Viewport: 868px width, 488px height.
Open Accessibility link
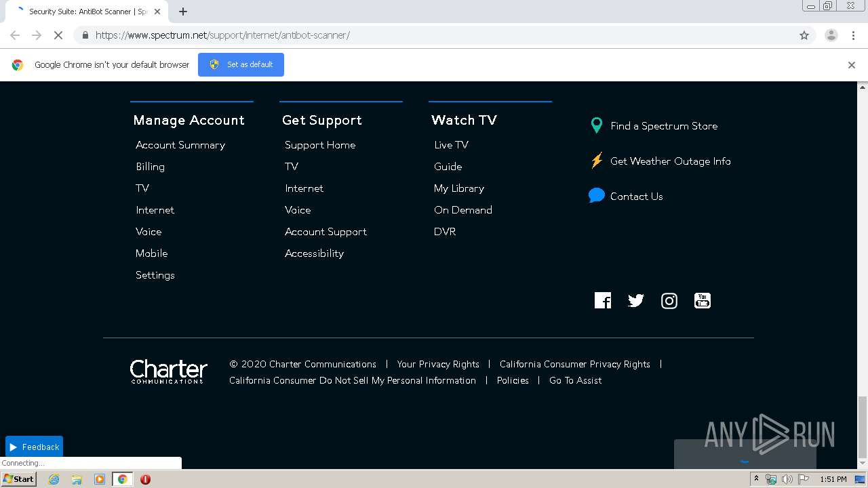[x=314, y=253]
